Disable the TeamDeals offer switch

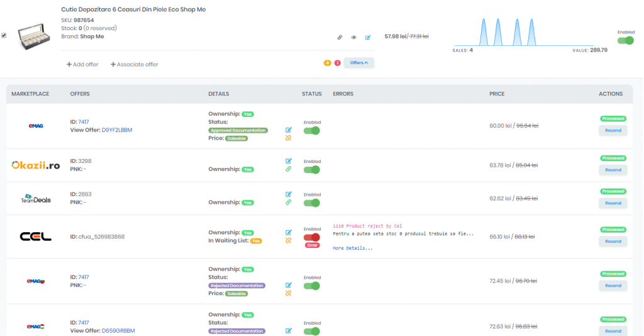(312, 203)
